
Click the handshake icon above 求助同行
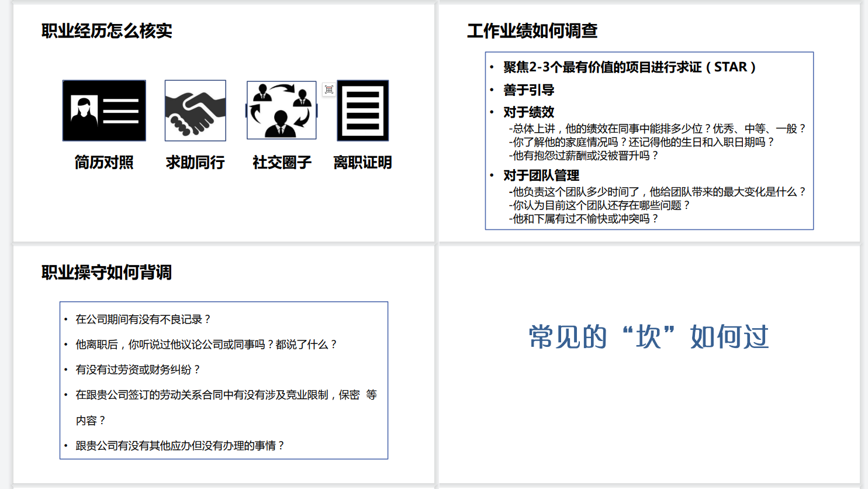195,111
